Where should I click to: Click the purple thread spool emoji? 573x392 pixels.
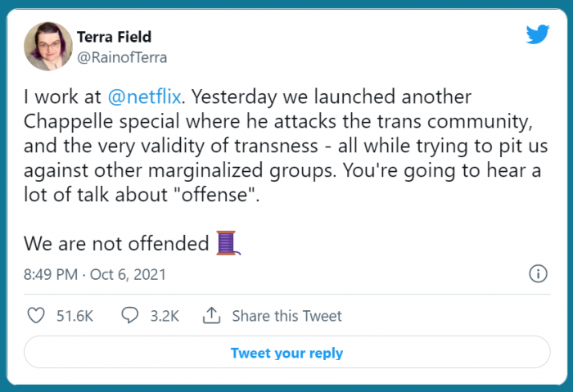227,243
